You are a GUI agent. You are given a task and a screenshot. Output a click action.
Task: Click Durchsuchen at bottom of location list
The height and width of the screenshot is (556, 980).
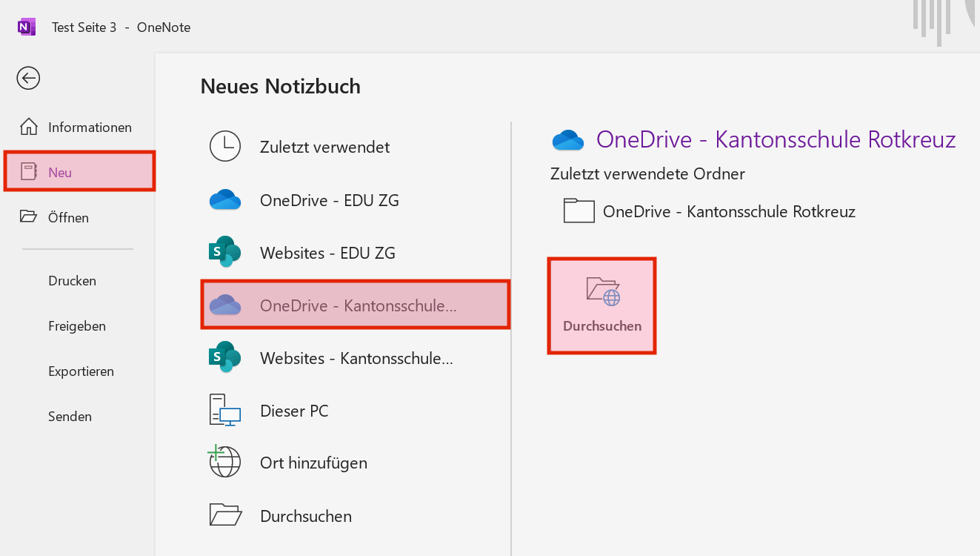click(356, 516)
